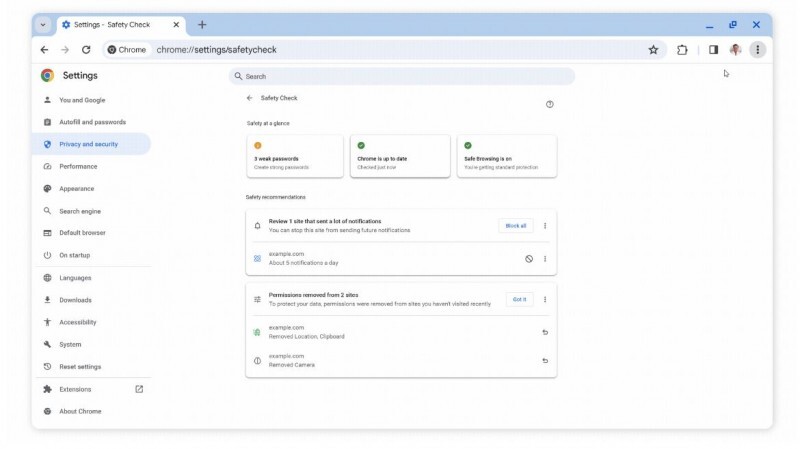This screenshot has height=449, width=800.
Task: Open more options for notifications review card
Action: (545, 226)
